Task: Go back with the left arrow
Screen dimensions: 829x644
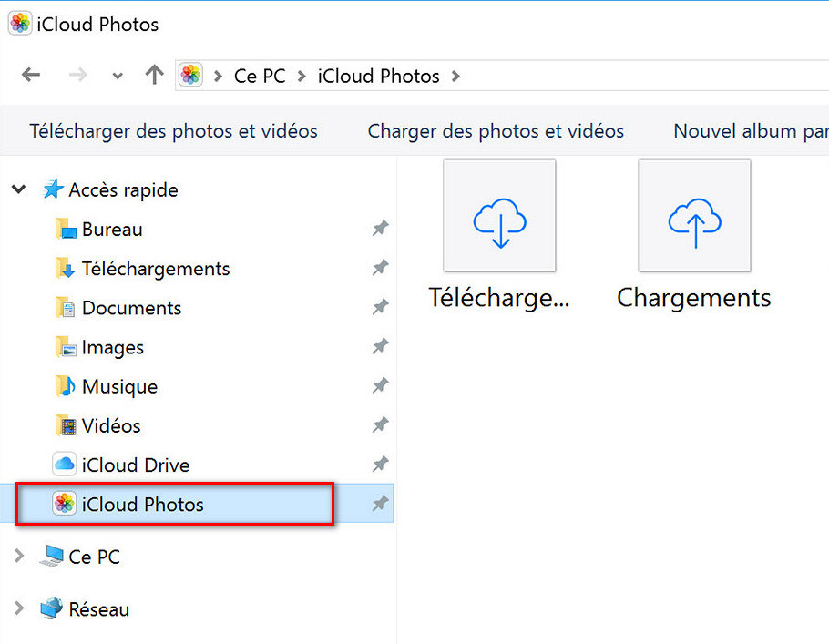Action: 31,76
